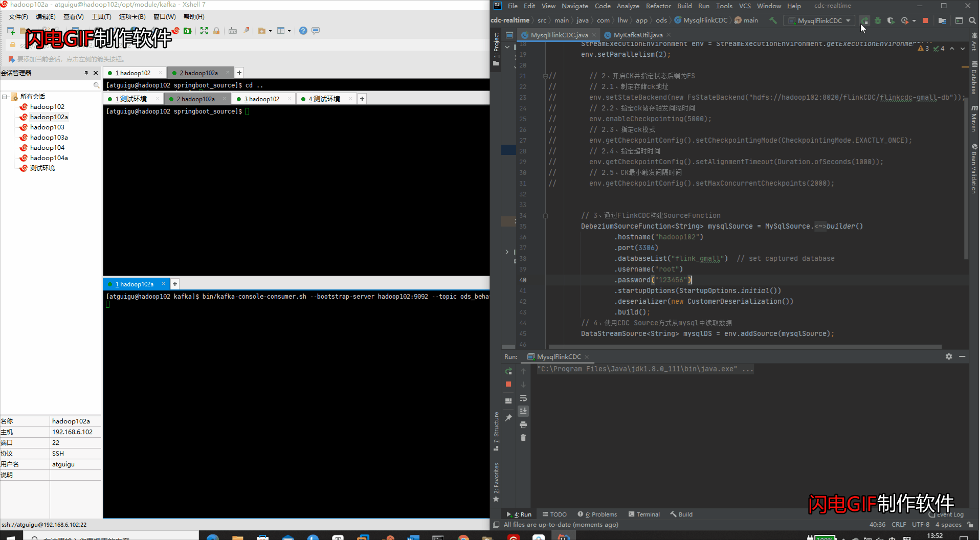Run MysqlFlinkCDC with coverage

(x=891, y=20)
